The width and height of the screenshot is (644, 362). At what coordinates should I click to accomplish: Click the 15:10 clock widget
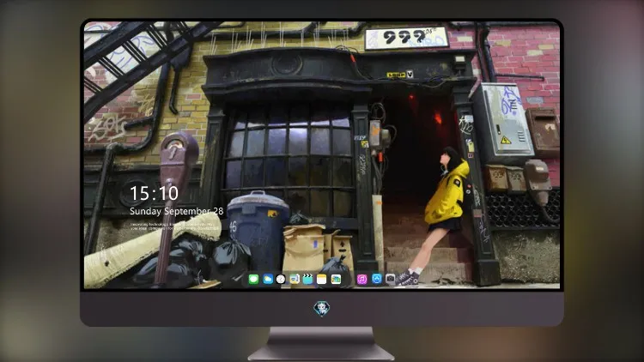(x=154, y=193)
